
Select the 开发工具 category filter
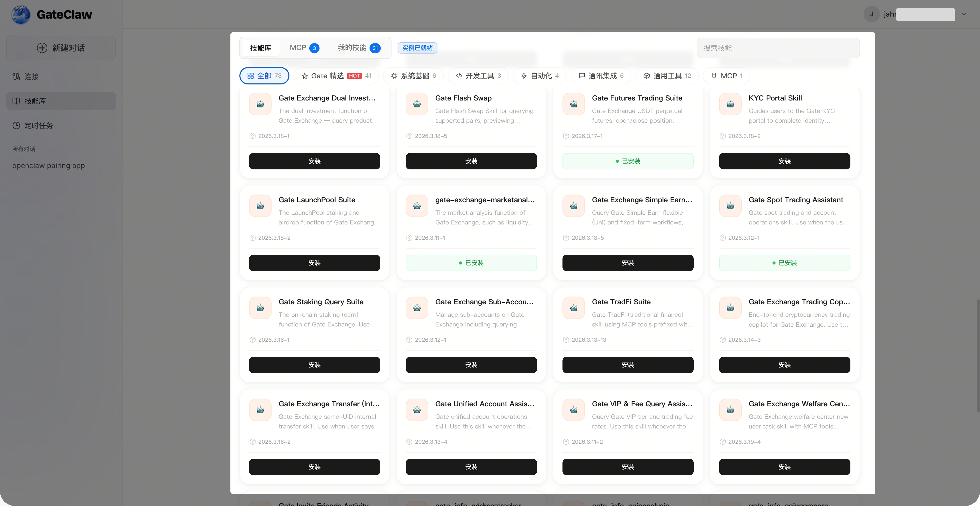coord(478,76)
